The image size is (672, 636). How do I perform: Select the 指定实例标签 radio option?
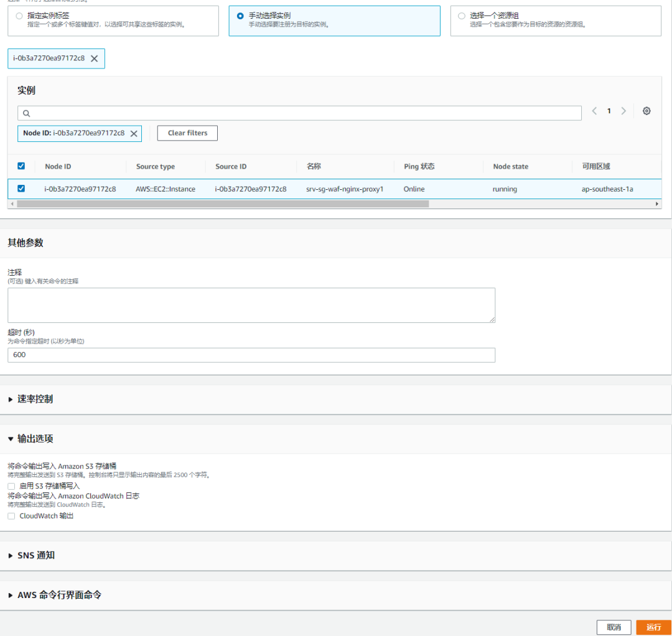pyautogui.click(x=19, y=16)
